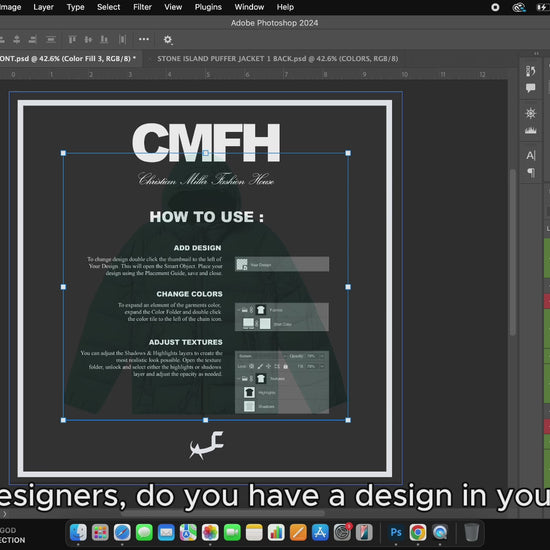
Task: Open the Select menu
Action: [x=108, y=7]
